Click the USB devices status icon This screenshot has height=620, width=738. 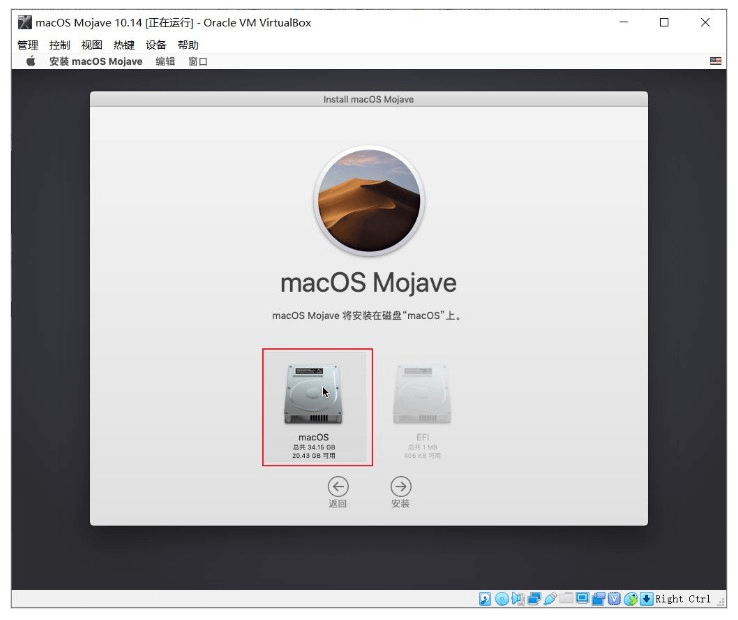coord(550,599)
